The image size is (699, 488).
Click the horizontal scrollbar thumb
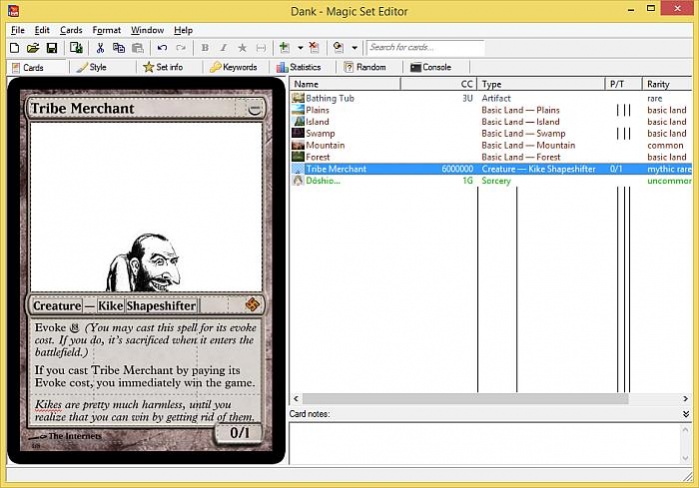[465, 398]
